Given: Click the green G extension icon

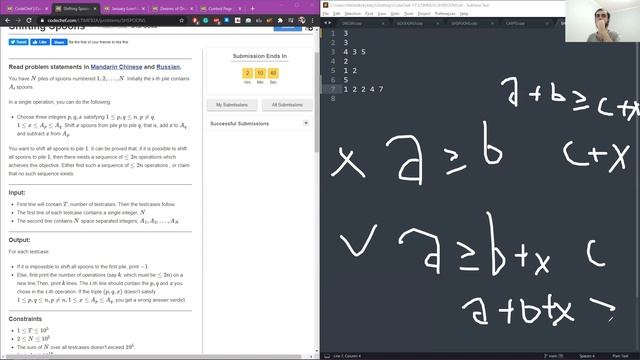Looking at the screenshot, I should pos(206,20).
